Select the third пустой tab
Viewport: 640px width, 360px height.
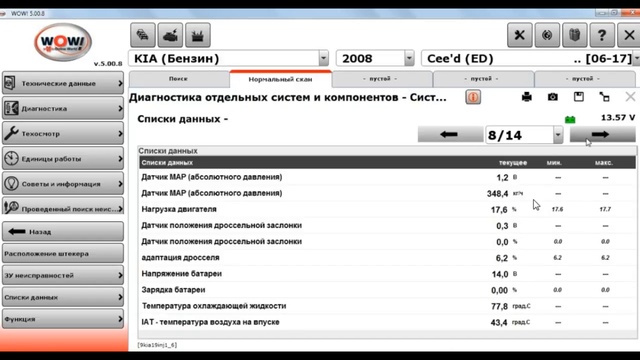[584, 79]
